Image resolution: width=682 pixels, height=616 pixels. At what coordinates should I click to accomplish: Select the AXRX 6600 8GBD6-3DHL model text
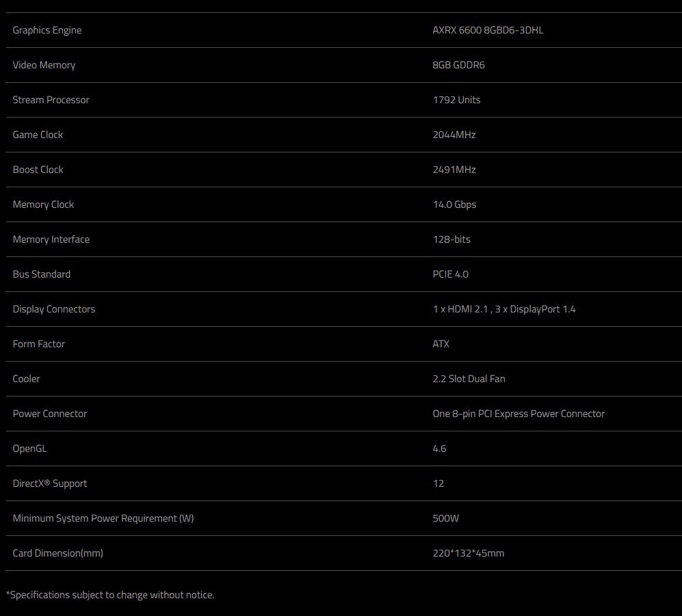pos(488,30)
